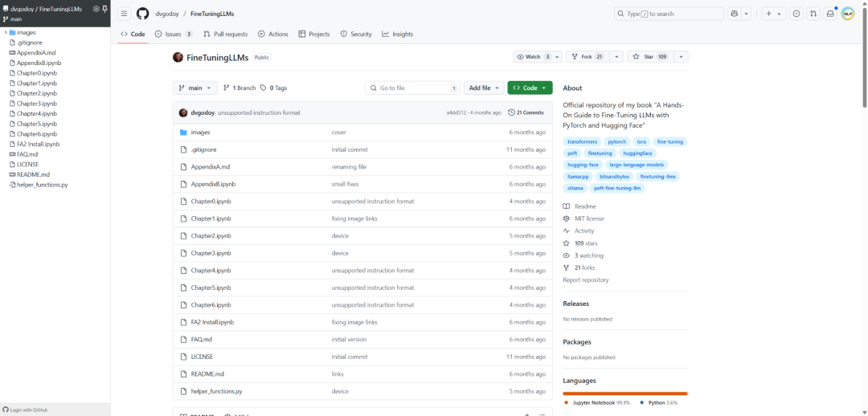868x416 pixels.
Task: Click the orange Jupyter Notebook language bar
Action: [x=624, y=394]
